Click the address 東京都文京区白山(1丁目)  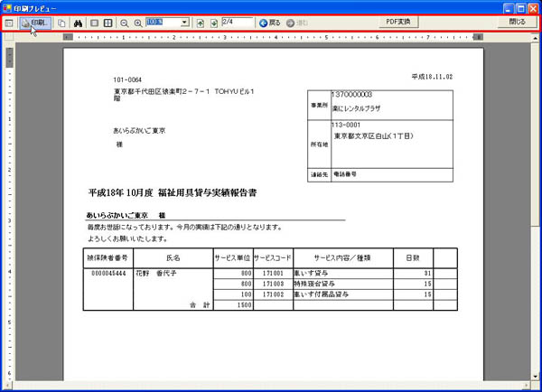click(x=374, y=136)
